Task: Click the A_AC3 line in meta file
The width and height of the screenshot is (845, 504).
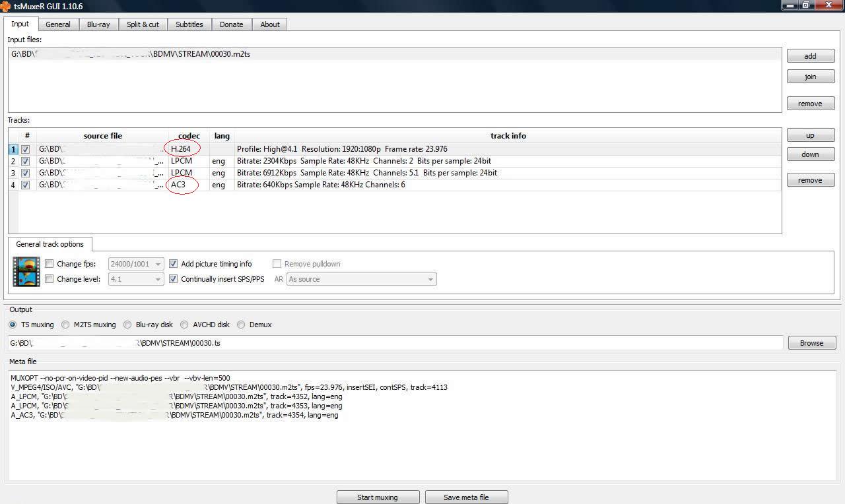Action: click(175, 415)
